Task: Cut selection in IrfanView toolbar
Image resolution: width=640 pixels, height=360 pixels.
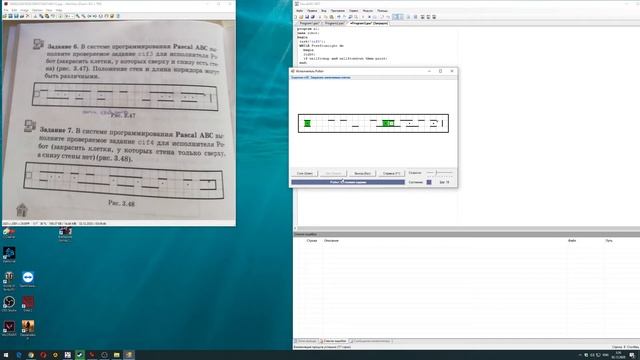Action: (x=35, y=16)
